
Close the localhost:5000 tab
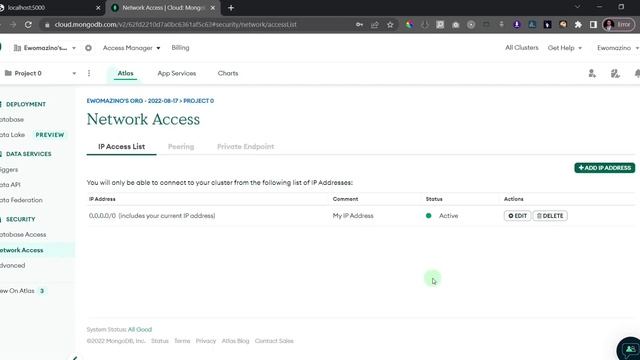pyautogui.click(x=98, y=8)
